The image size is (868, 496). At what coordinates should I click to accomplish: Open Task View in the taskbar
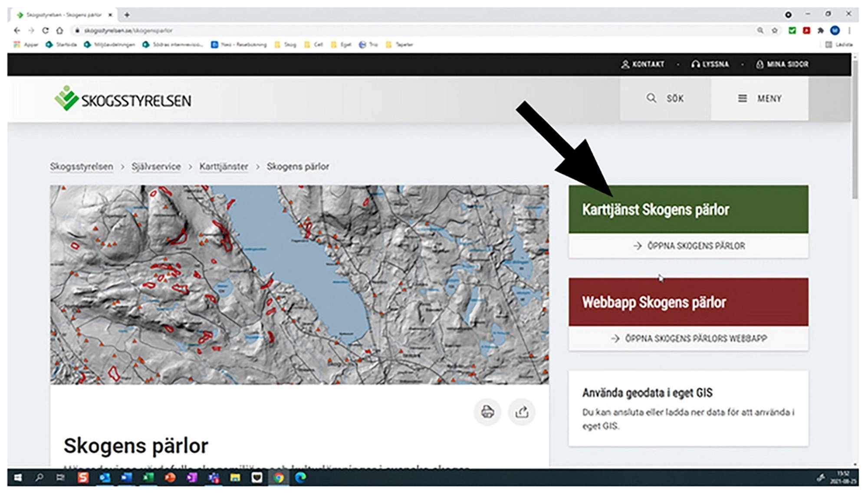coord(60,478)
